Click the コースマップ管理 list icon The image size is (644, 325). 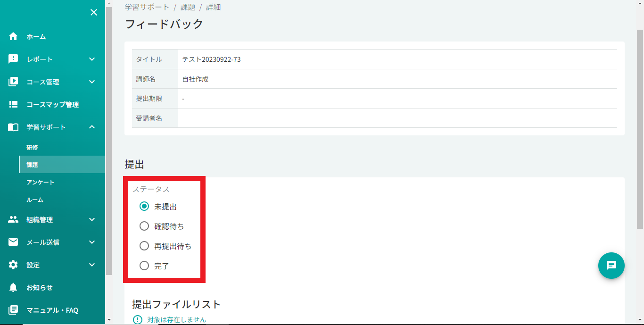coord(13,104)
